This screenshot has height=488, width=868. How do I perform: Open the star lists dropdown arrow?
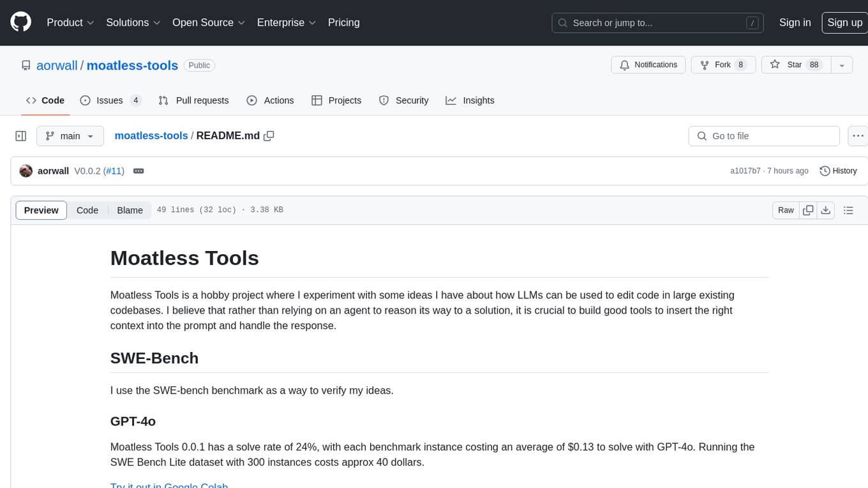tap(842, 65)
